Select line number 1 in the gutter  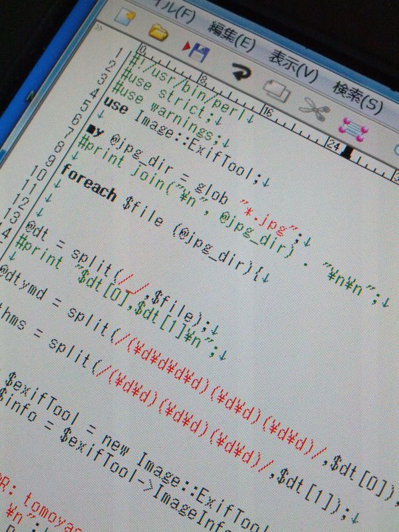[x=120, y=53]
